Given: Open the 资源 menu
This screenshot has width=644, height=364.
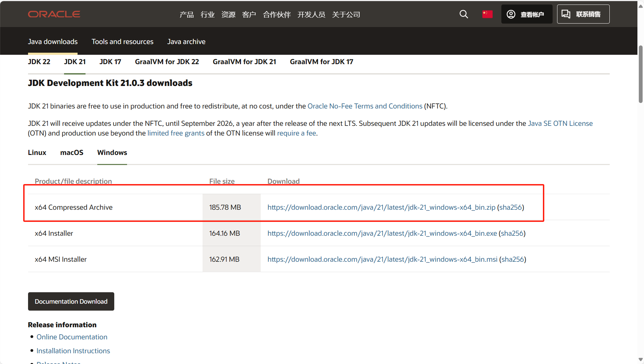Looking at the screenshot, I should click(228, 15).
